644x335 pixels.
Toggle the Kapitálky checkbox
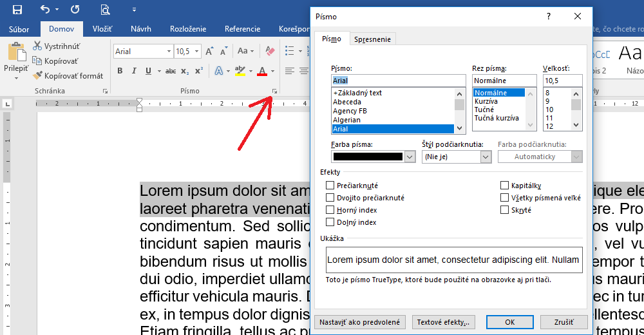pyautogui.click(x=505, y=186)
